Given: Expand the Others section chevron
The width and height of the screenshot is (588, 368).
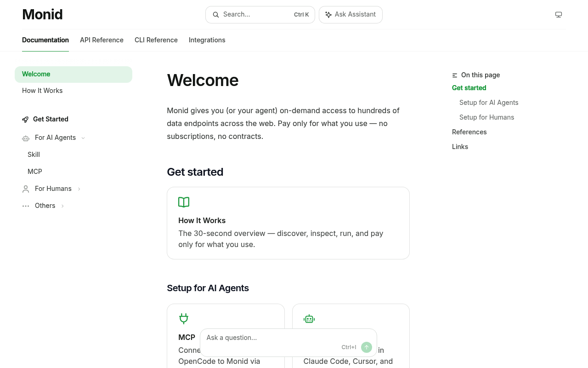Looking at the screenshot, I should point(62,206).
